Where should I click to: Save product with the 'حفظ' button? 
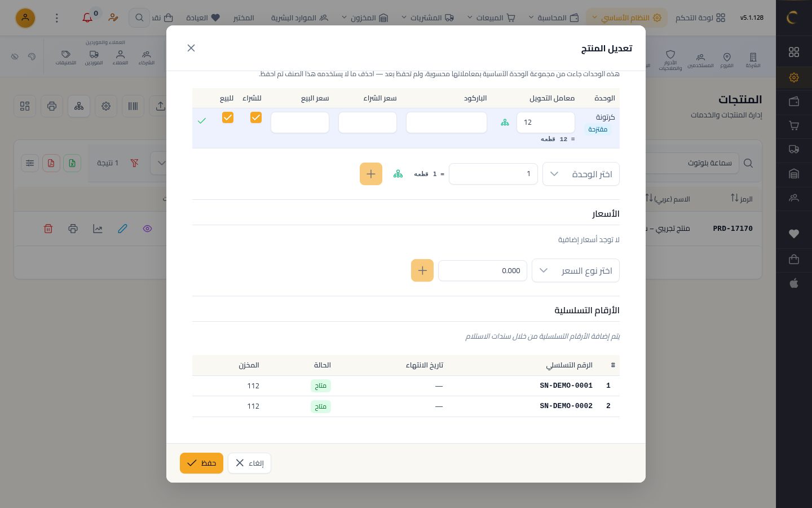pos(201,463)
